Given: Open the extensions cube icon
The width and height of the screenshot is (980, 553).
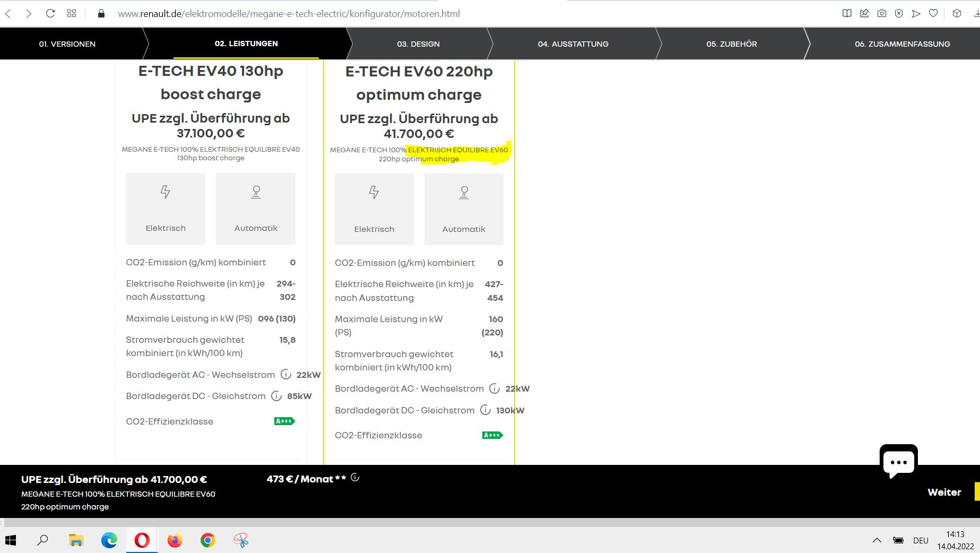Looking at the screenshot, I should (957, 14).
